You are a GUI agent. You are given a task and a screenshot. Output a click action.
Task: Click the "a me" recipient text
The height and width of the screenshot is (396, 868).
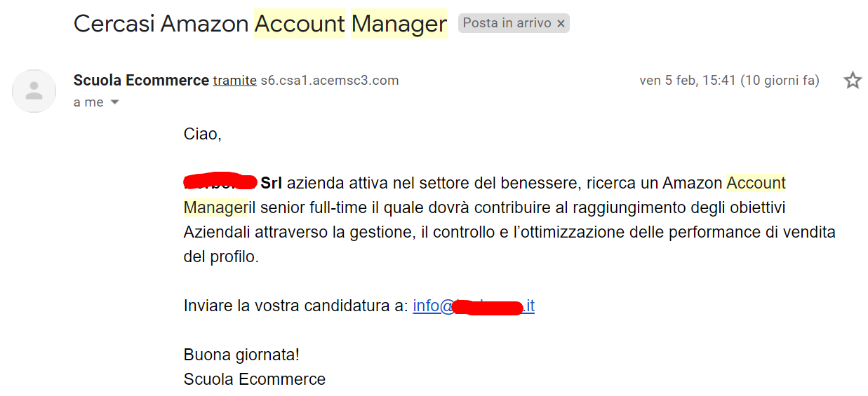pos(88,102)
